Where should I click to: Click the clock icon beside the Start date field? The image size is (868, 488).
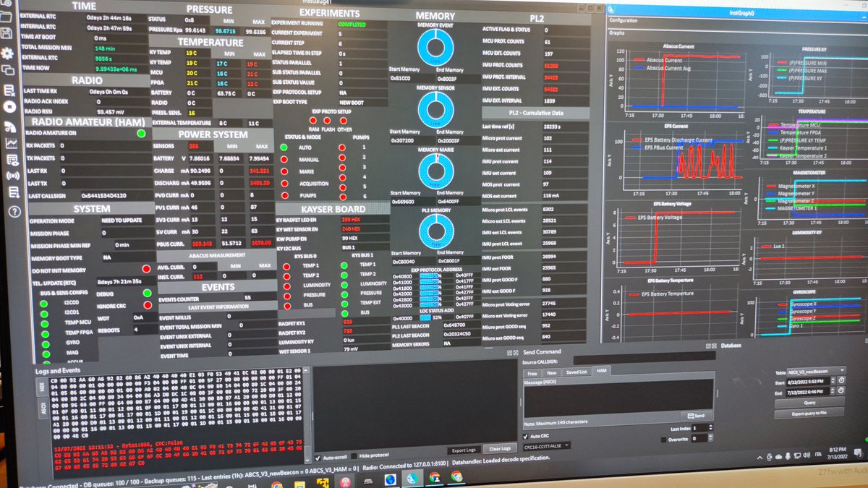click(841, 381)
